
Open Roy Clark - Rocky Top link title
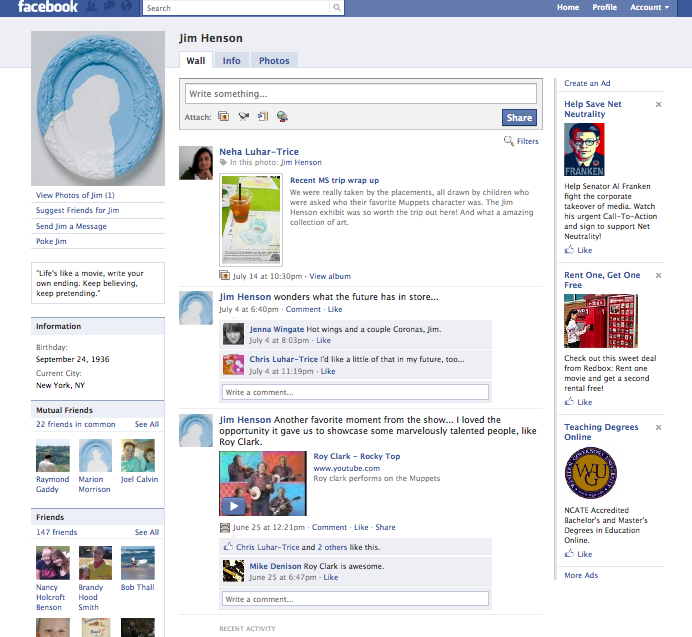(x=357, y=456)
